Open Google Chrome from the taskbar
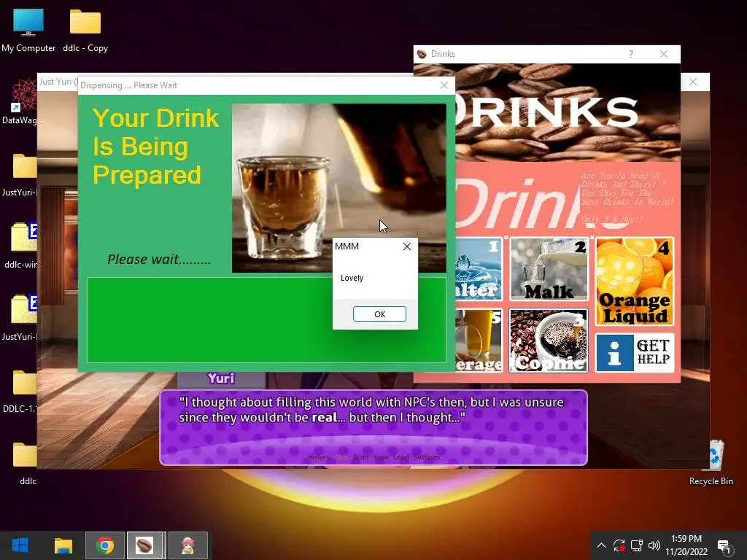The width and height of the screenshot is (747, 560). coord(105,545)
